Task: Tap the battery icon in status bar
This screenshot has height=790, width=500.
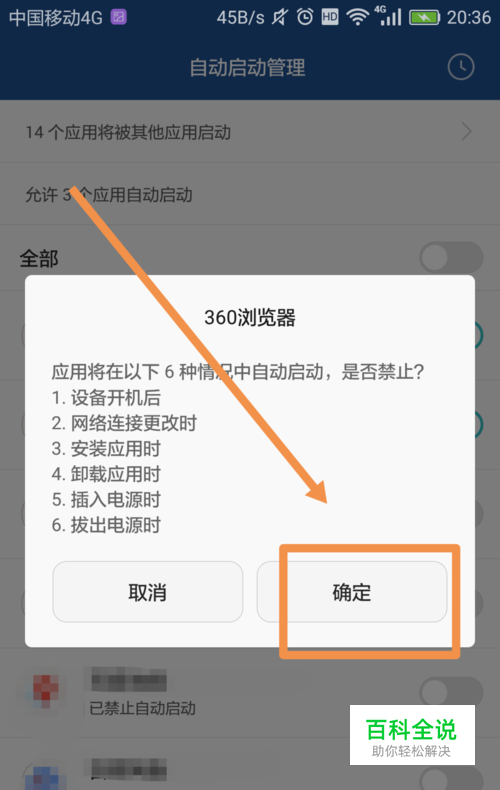Action: click(424, 18)
